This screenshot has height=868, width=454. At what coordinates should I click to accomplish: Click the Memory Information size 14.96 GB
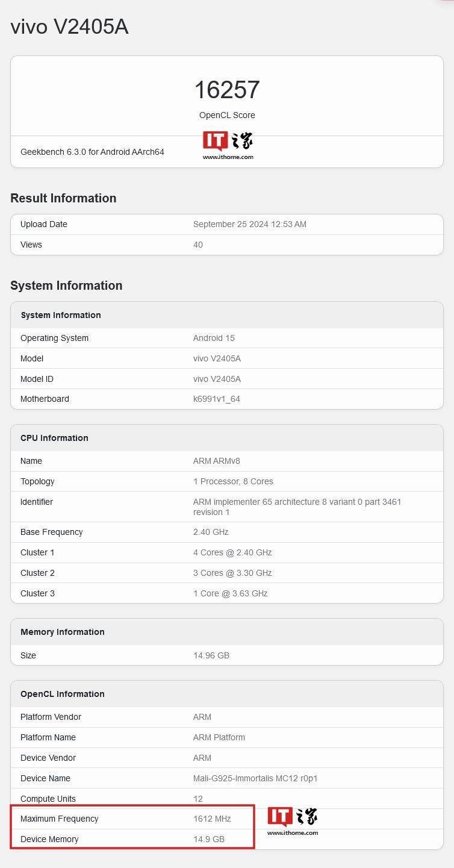pos(211,655)
